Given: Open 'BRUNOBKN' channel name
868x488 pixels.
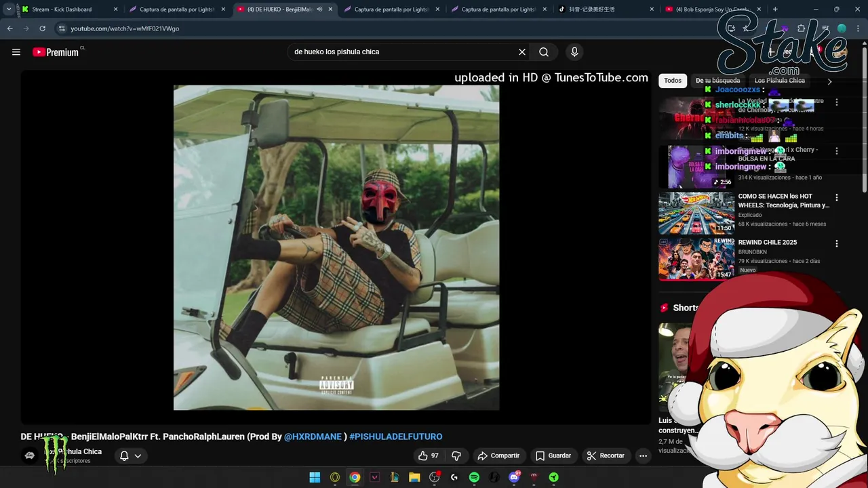Looking at the screenshot, I should point(752,252).
